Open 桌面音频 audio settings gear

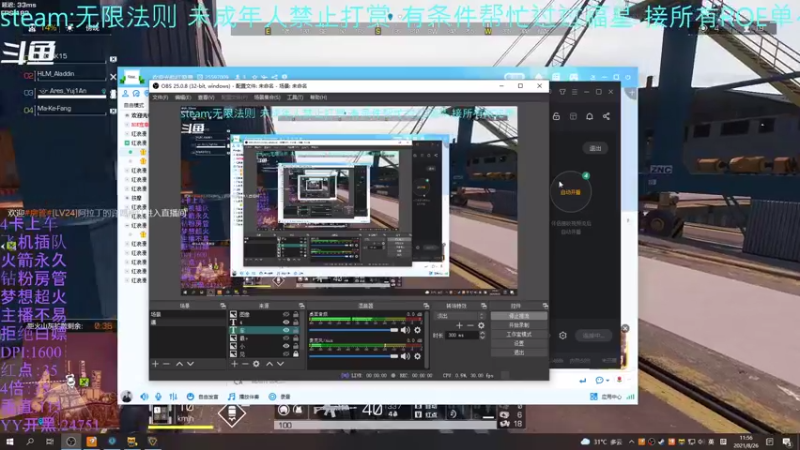[417, 330]
